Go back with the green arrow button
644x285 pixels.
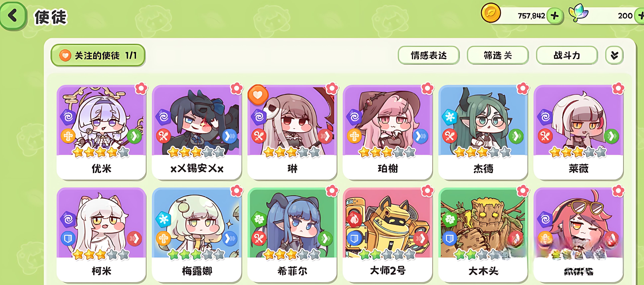click(13, 16)
